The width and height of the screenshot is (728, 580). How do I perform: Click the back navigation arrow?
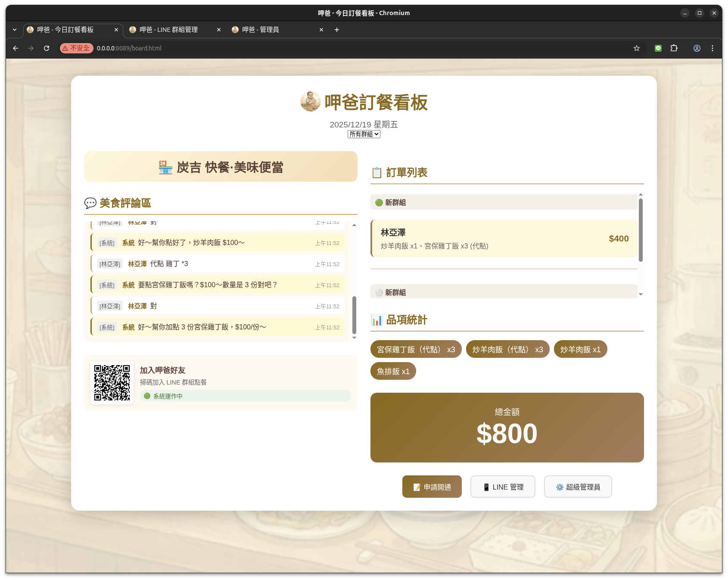pos(16,48)
